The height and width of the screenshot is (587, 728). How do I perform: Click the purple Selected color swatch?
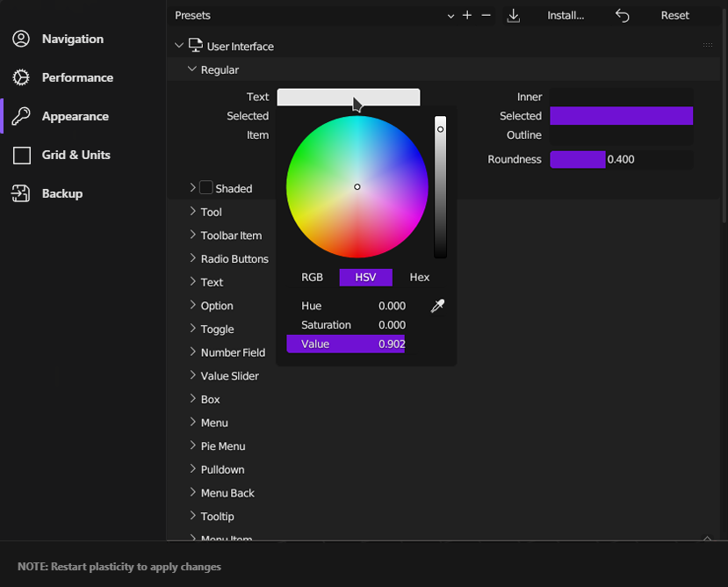click(621, 116)
